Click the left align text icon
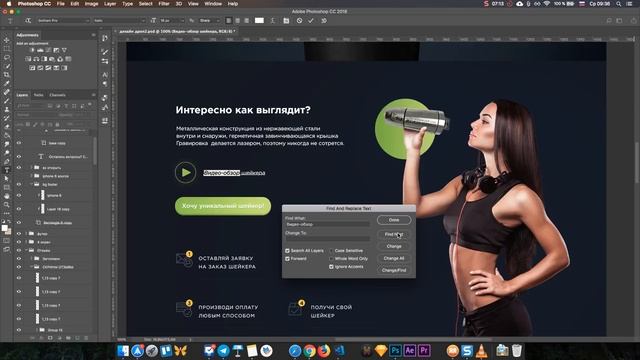640x360 pixels. tap(229, 20)
